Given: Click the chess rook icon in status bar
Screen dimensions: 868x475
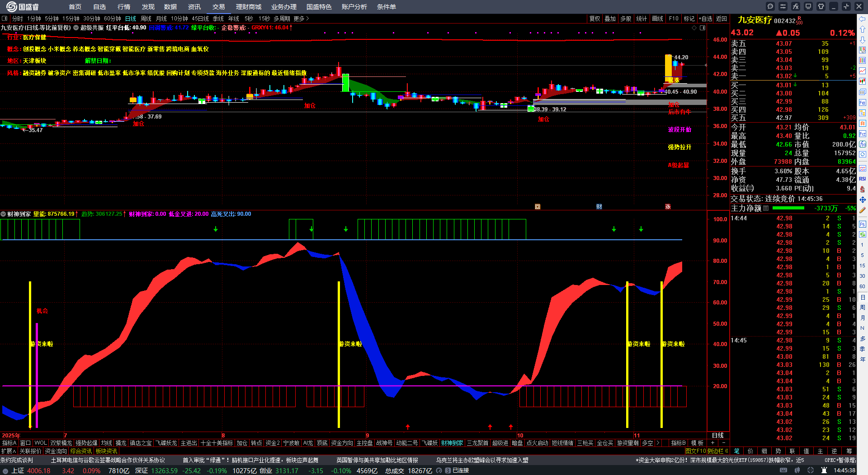Looking at the screenshot, I should coord(824,470).
